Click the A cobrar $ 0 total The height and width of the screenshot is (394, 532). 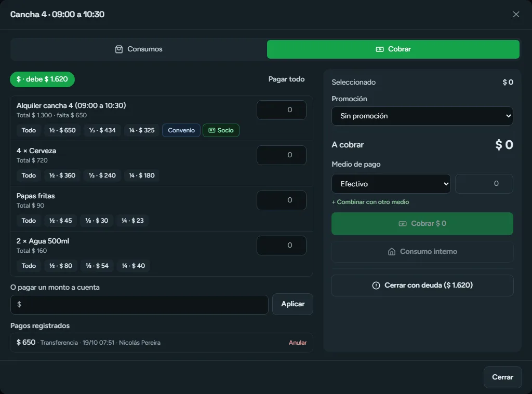click(422, 145)
